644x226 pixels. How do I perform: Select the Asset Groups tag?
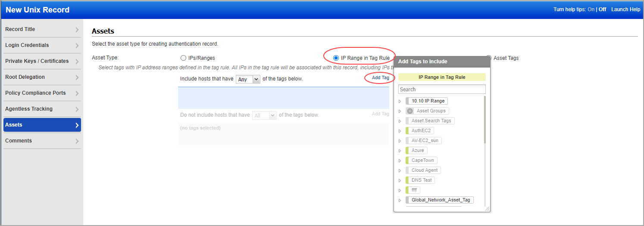[x=427, y=111]
